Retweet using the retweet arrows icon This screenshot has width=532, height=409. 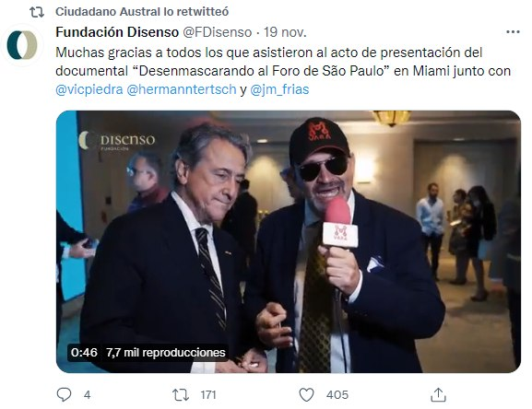181,395
